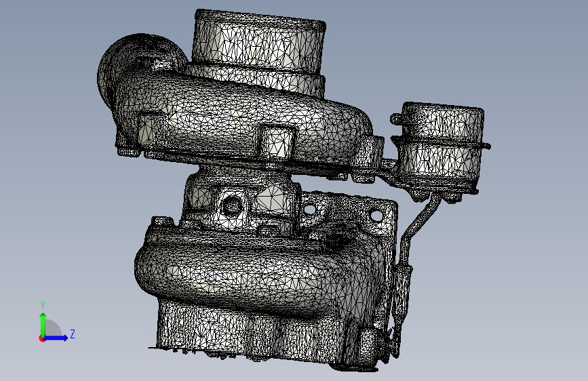Image resolution: width=588 pixels, height=381 pixels.
Task: Click the Z axis label
Action: point(73,334)
